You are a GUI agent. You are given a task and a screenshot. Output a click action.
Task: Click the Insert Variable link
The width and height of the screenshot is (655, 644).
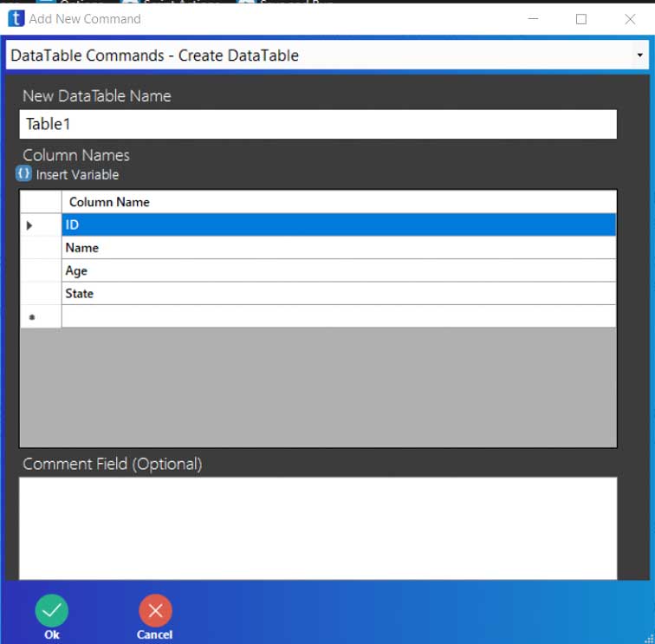pyautogui.click(x=77, y=175)
